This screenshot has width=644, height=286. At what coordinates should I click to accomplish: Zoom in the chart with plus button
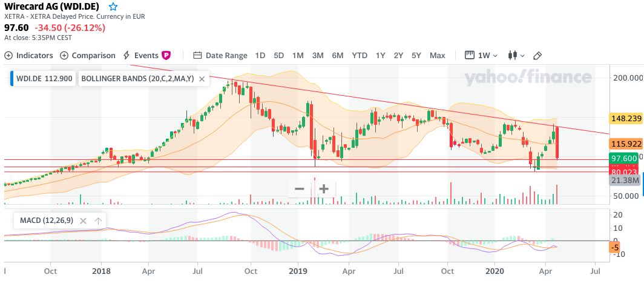point(324,188)
